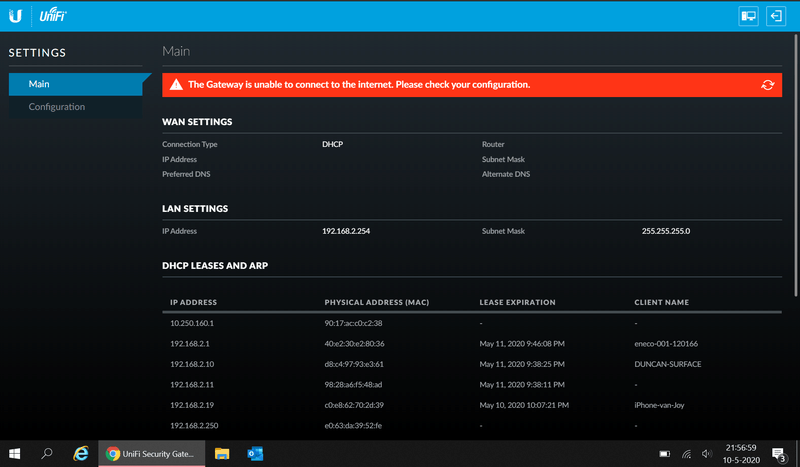Screen dimensions: 800x467
Task: Launch Internet Explorer from taskbar
Action: (x=81, y=453)
